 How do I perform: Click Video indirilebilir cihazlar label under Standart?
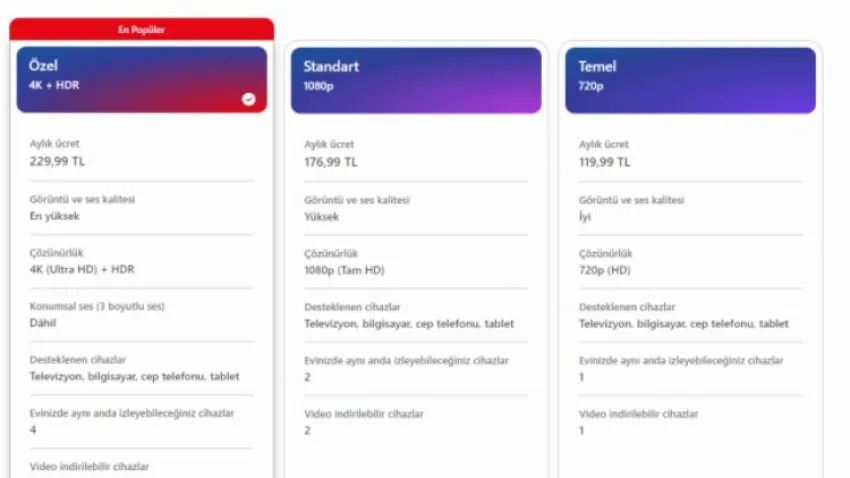pyautogui.click(x=363, y=414)
